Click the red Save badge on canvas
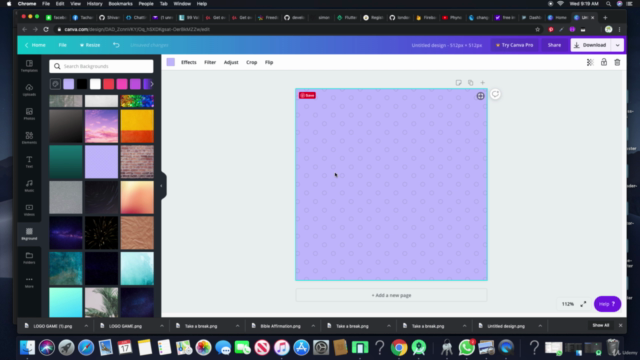The width and height of the screenshot is (640, 360). tap(307, 96)
